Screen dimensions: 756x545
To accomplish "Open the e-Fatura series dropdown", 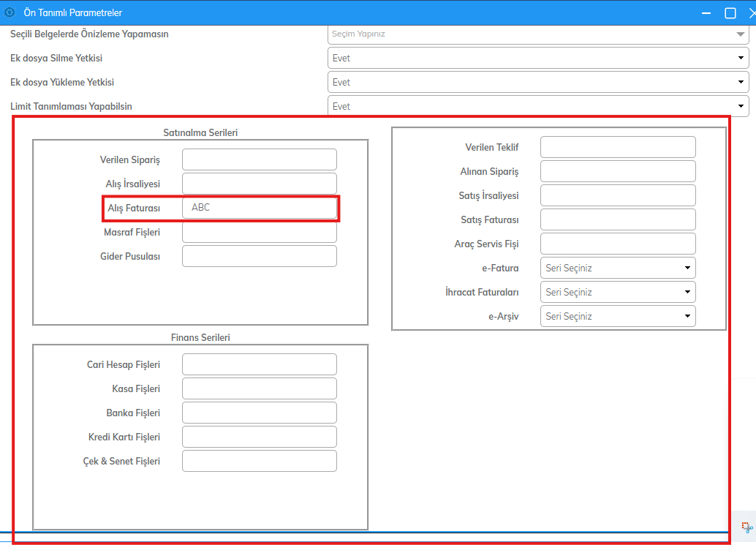I will (618, 268).
